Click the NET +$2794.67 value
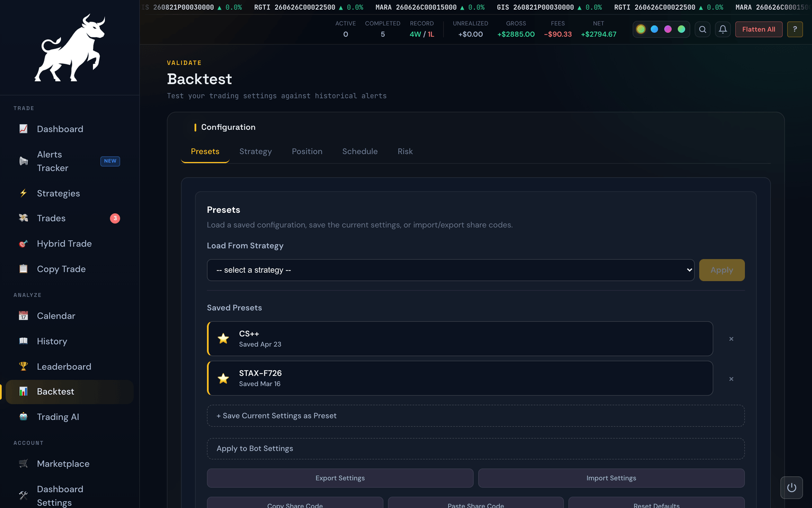Screen dimensions: 812x508 [599, 34]
